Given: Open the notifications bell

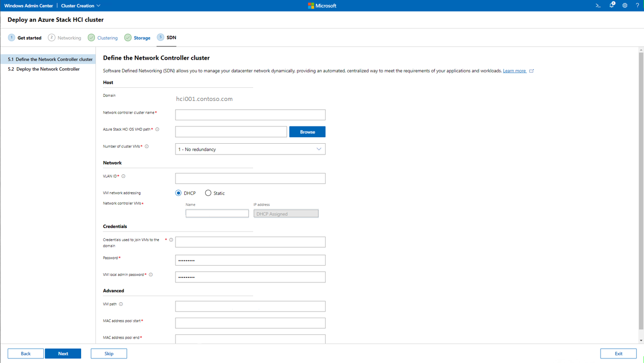Looking at the screenshot, I should (x=611, y=6).
